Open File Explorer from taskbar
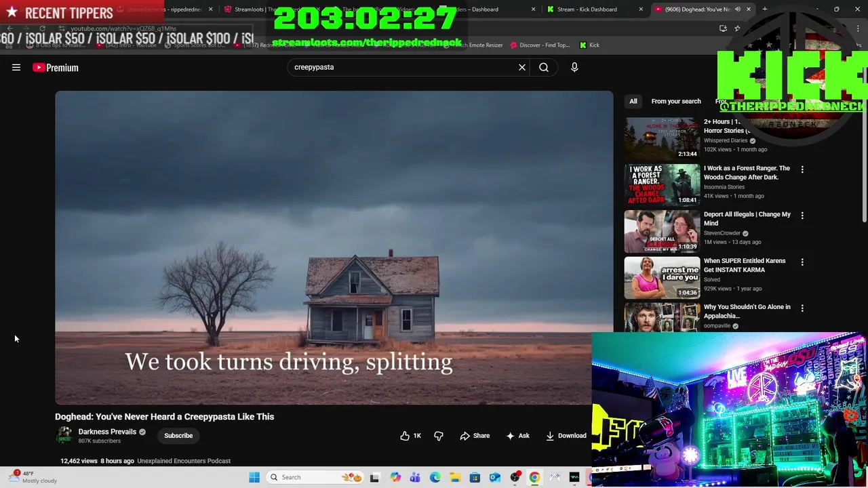The image size is (868, 488). point(455,477)
